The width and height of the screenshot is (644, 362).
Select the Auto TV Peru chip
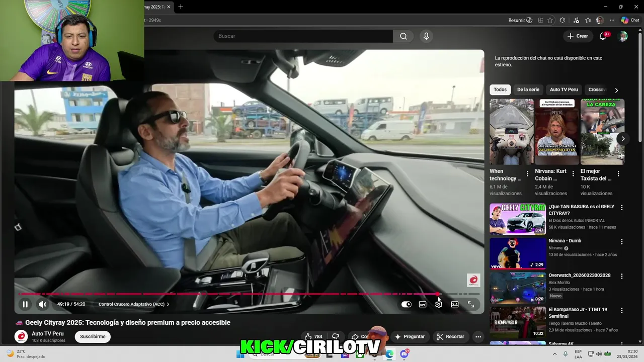point(563,89)
